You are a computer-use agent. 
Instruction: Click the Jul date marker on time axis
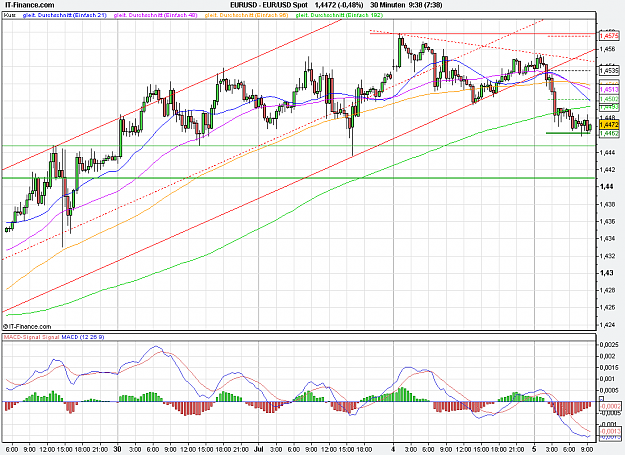[x=259, y=449]
